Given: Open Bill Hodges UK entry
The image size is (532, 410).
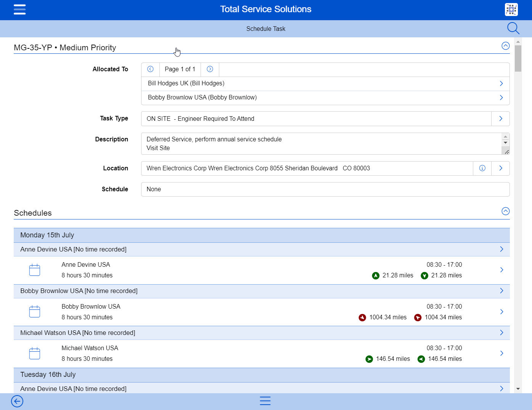Looking at the screenshot, I should [x=325, y=83].
